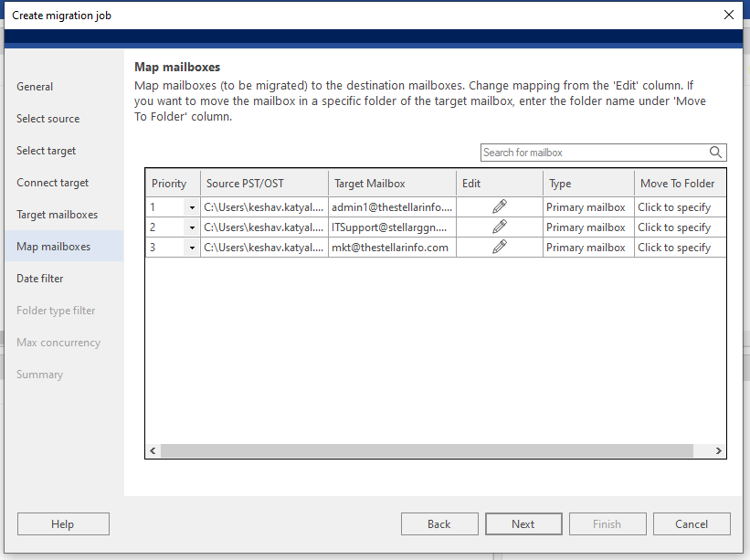Click the Search for mailbox field

594,153
